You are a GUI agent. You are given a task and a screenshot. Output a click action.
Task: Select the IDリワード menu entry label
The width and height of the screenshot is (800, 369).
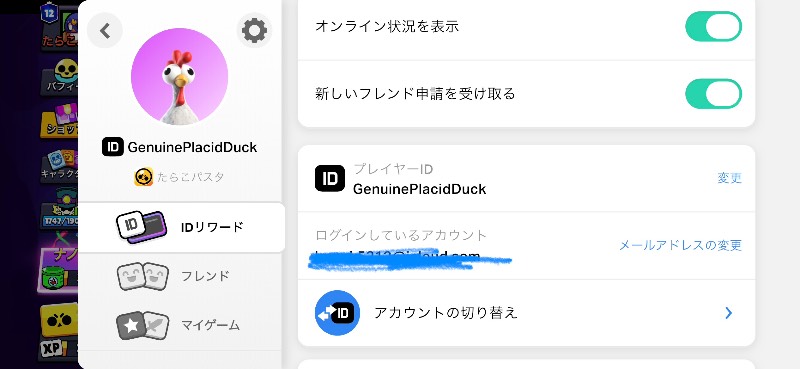click(x=212, y=227)
